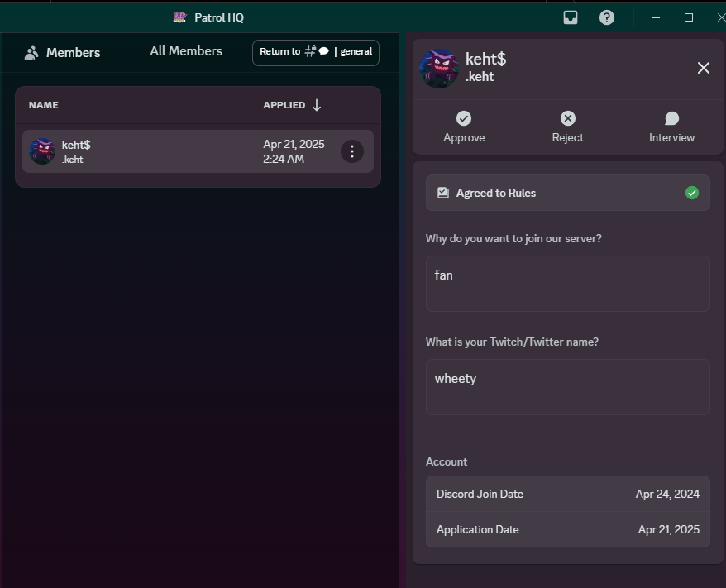
Task: Reject the keht$ application
Action: click(x=567, y=127)
